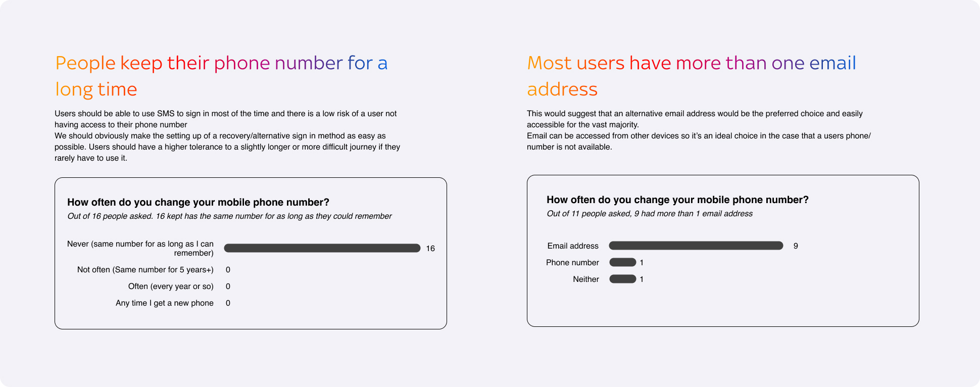Select the bar for 'Never' response
Viewport: 980px width, 387px height.
322,248
